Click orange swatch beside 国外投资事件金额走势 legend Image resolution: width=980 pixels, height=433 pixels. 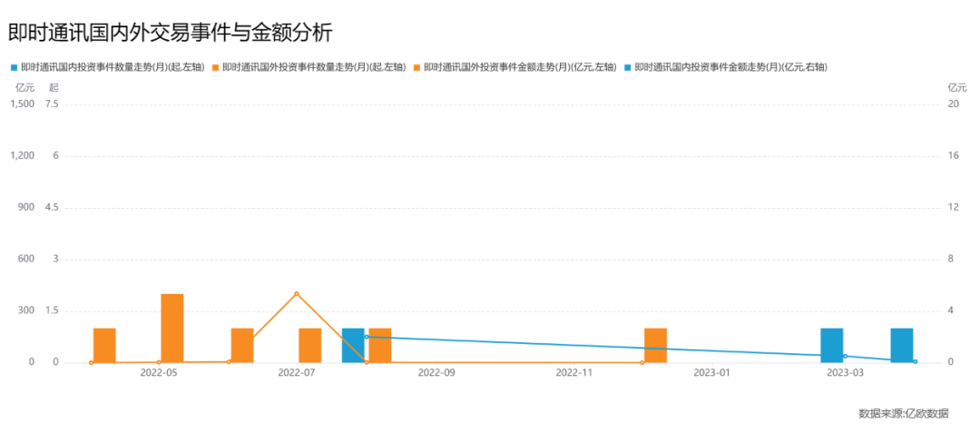pyautogui.click(x=416, y=67)
